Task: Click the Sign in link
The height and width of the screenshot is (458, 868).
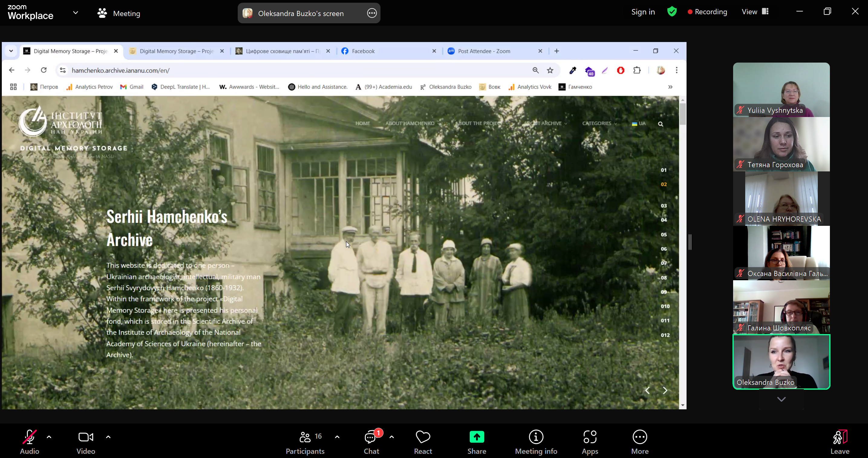Action: pos(643,12)
